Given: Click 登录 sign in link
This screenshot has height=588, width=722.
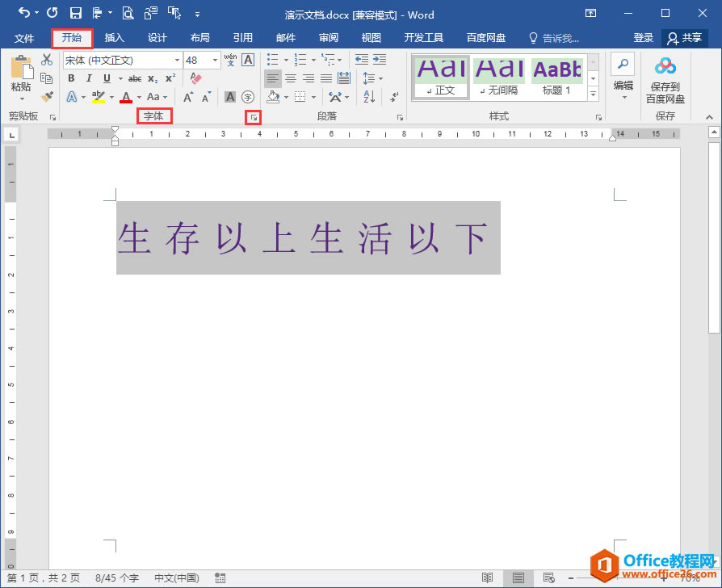Looking at the screenshot, I should pyautogui.click(x=644, y=38).
